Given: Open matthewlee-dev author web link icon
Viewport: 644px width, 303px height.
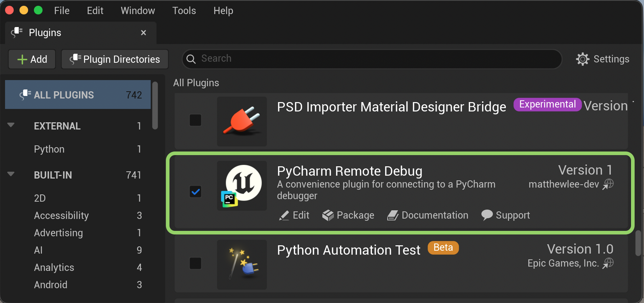Looking at the screenshot, I should pyautogui.click(x=608, y=184).
